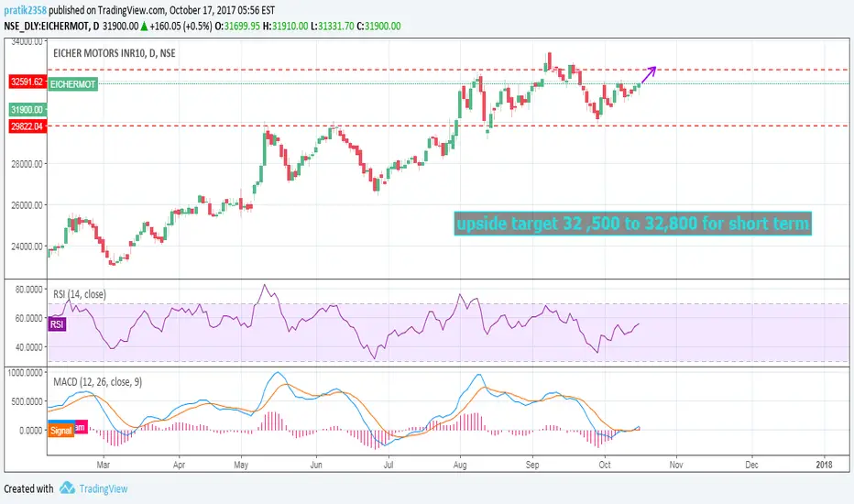Click the red 32591.62 price label
854x504 pixels.
pyautogui.click(x=27, y=82)
